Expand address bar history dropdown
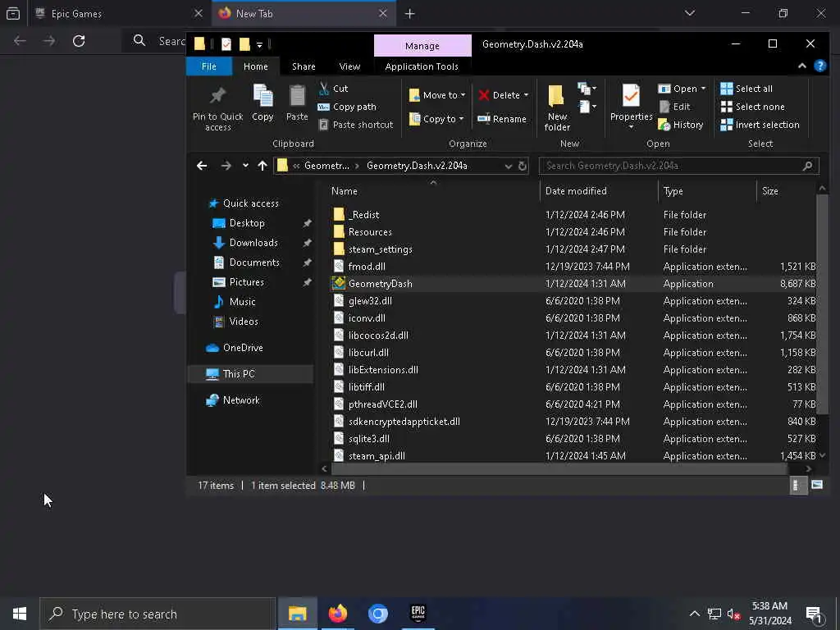 coord(509,166)
